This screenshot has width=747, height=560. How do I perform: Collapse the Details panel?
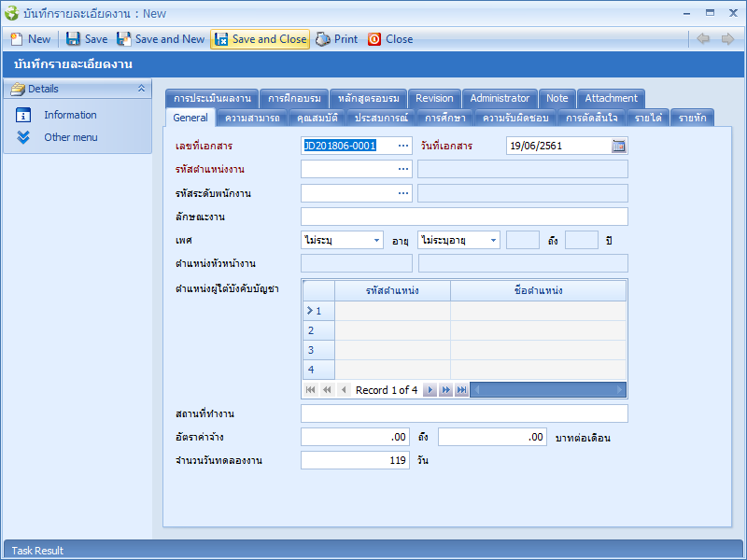[x=142, y=89]
